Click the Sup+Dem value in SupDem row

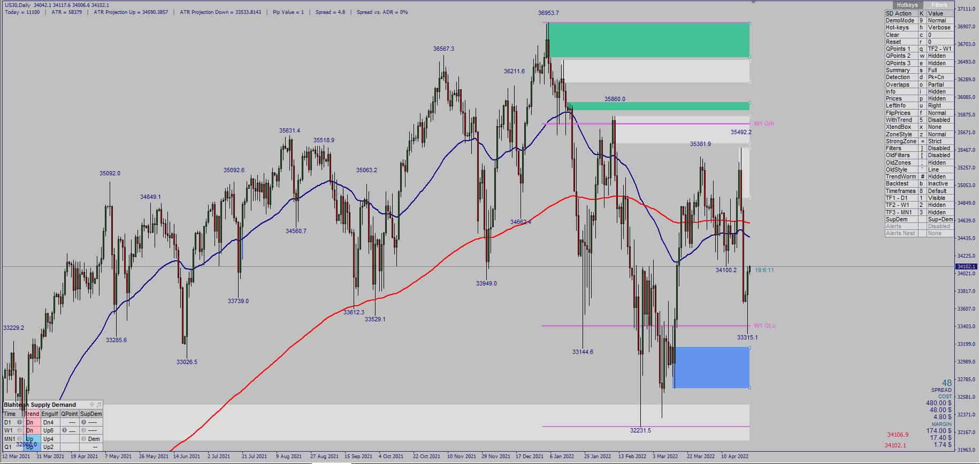pyautogui.click(x=940, y=219)
